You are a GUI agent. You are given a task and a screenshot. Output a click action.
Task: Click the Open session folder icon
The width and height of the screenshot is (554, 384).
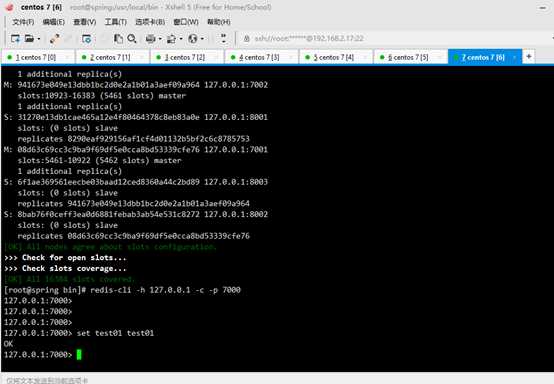(x=29, y=39)
